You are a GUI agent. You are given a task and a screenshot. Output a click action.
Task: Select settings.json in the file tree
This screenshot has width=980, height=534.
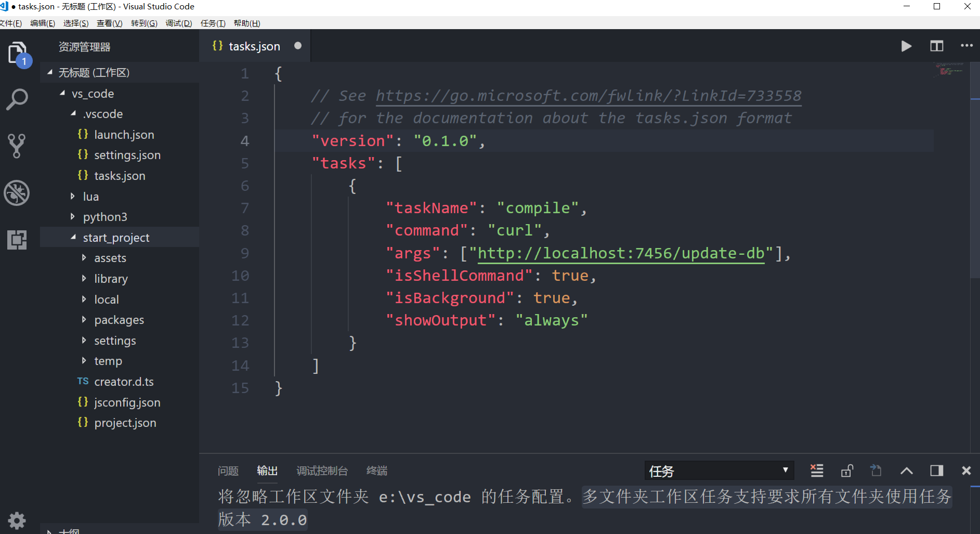pyautogui.click(x=127, y=155)
